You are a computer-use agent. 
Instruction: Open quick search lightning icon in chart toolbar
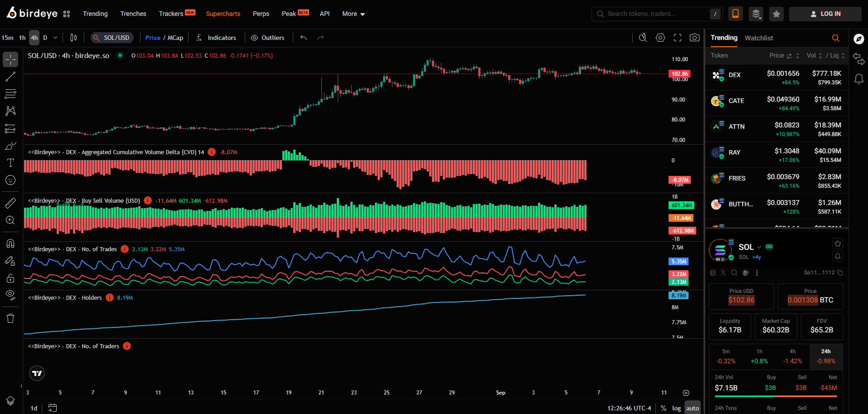point(643,38)
